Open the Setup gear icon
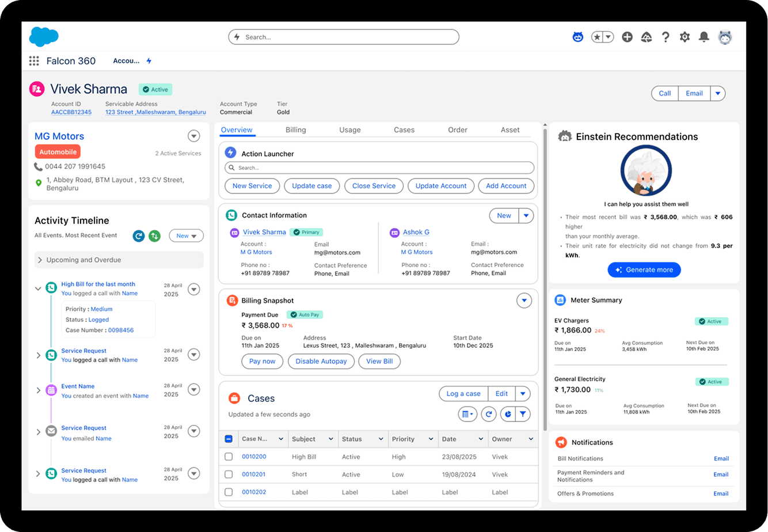The height and width of the screenshot is (532, 768). [685, 37]
